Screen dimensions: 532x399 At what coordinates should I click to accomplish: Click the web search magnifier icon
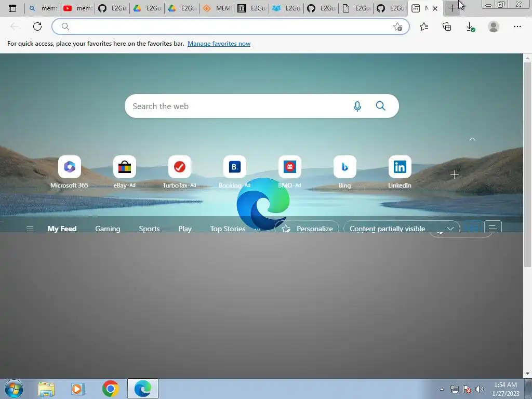pyautogui.click(x=381, y=106)
